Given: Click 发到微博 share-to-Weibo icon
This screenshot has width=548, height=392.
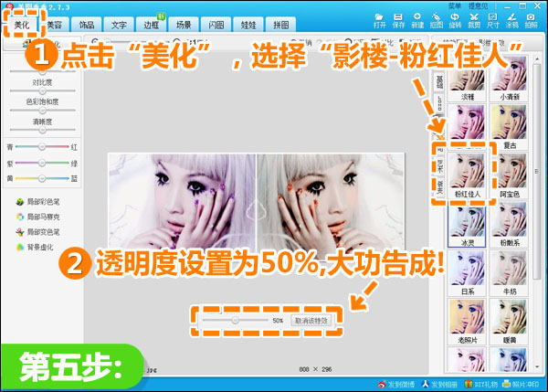Looking at the screenshot, I should [x=396, y=385].
